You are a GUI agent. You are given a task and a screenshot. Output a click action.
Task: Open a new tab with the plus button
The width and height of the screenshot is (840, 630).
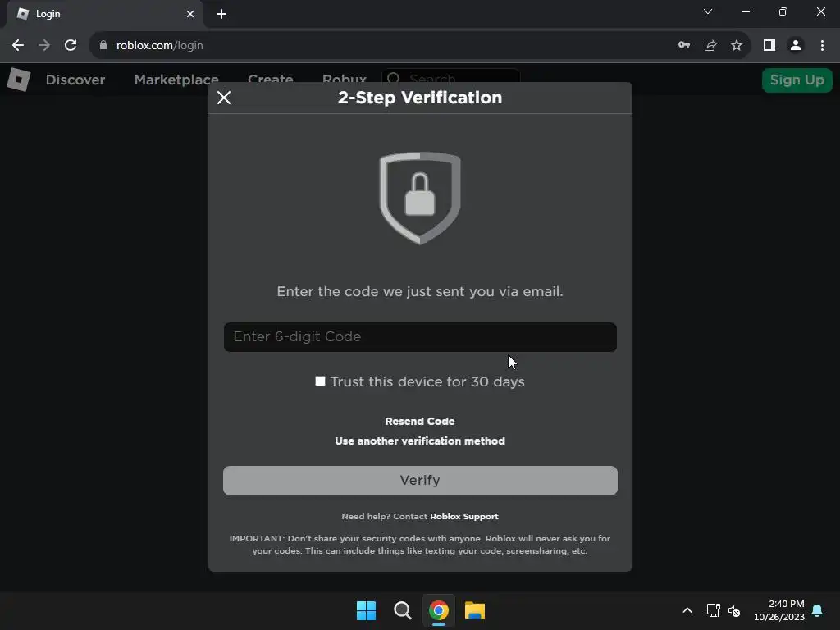[x=221, y=14]
